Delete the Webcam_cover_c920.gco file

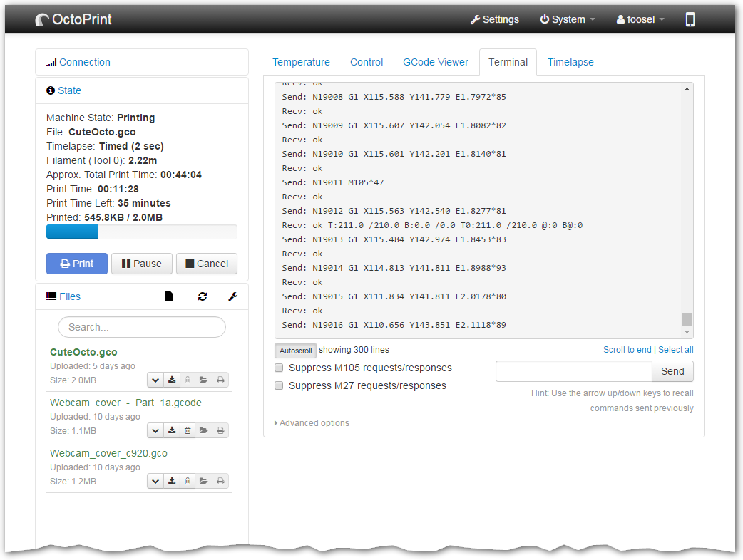click(x=188, y=481)
